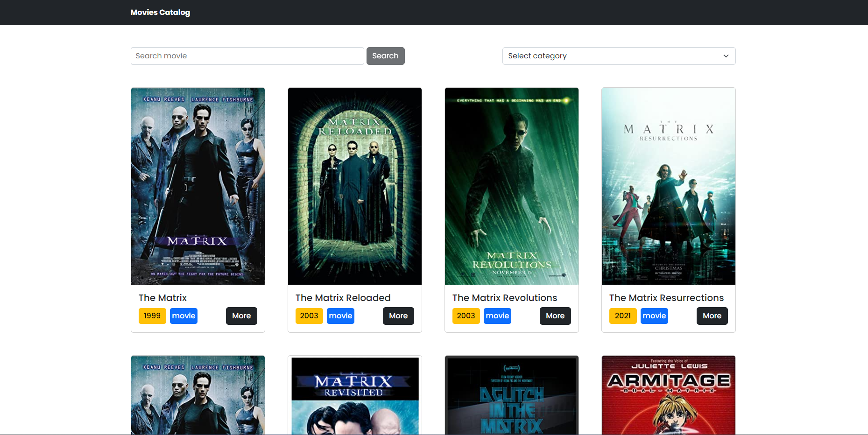Screen dimensions: 868x435
Task: Click the 1999 year badge on The Matrix
Action: click(152, 316)
